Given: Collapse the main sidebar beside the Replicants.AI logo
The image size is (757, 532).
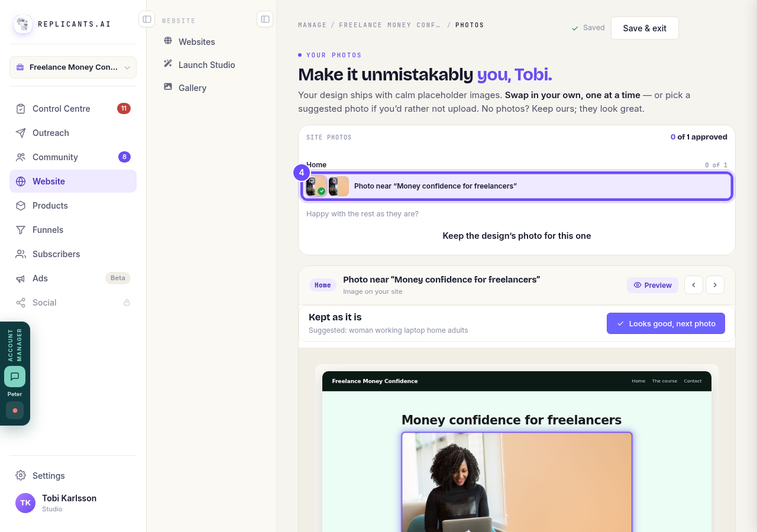Looking at the screenshot, I should pyautogui.click(x=147, y=19).
